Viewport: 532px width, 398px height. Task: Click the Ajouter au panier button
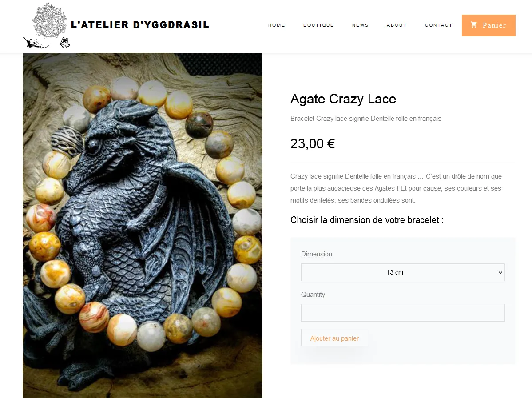tap(334, 338)
